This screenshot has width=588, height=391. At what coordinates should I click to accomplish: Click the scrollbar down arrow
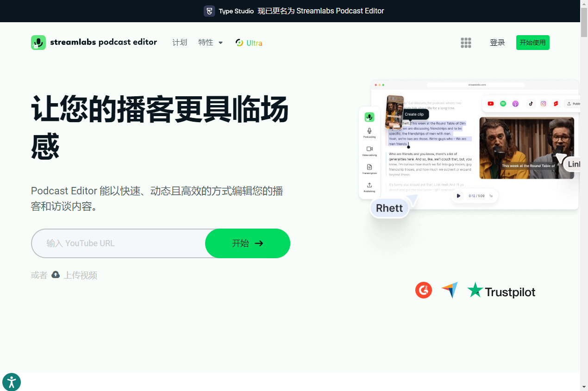tap(584, 387)
